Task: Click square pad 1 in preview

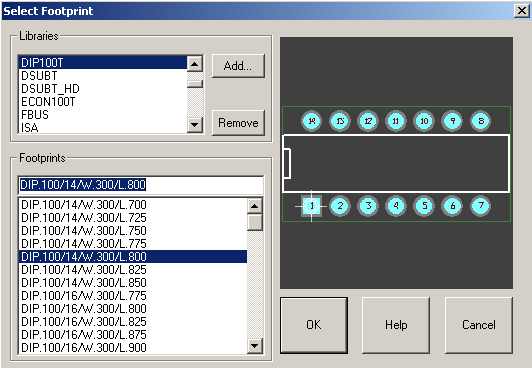Action: pyautogui.click(x=311, y=206)
